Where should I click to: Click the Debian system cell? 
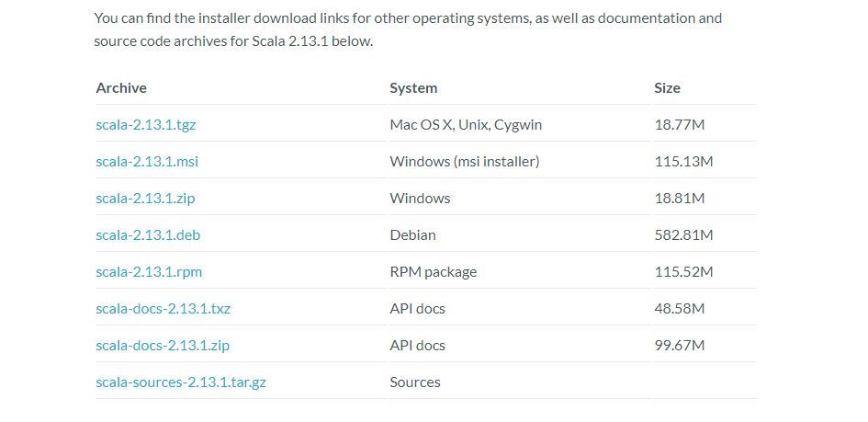[412, 234]
